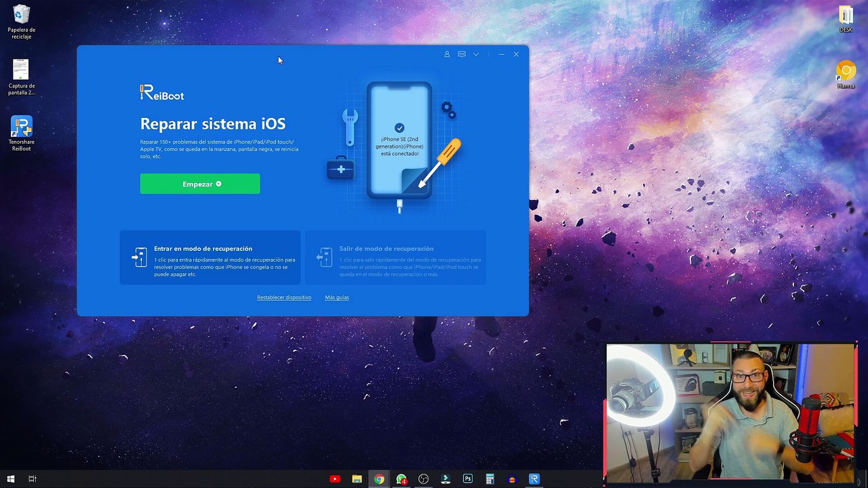This screenshot has height=488, width=868.
Task: Open Task View in the taskbar
Action: pyautogui.click(x=32, y=479)
